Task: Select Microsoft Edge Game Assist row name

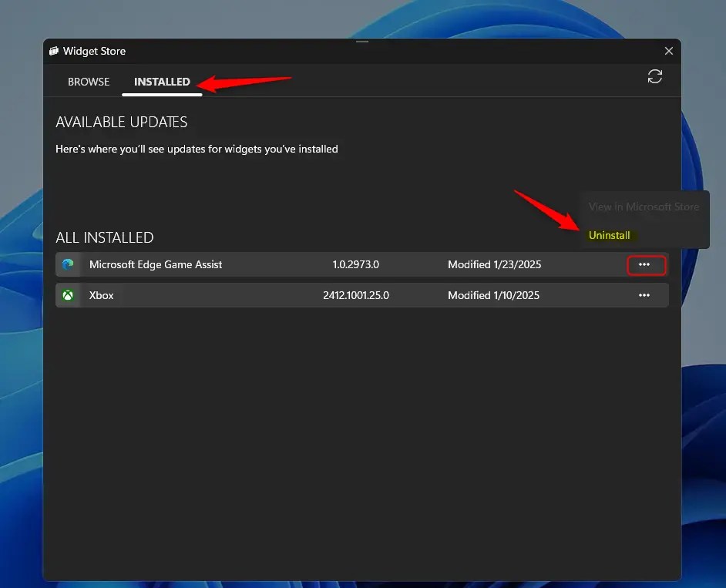Action: pos(156,264)
